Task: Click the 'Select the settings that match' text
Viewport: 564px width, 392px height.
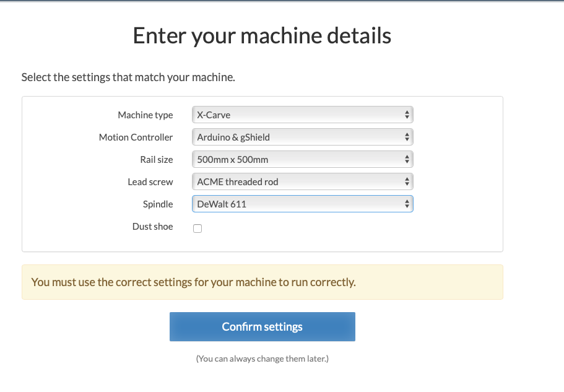Action: click(128, 77)
